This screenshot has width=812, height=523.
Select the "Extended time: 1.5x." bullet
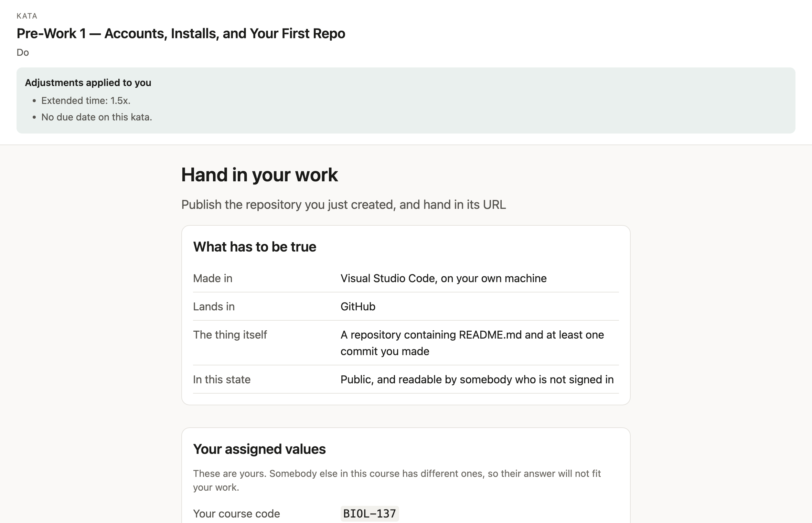86,100
